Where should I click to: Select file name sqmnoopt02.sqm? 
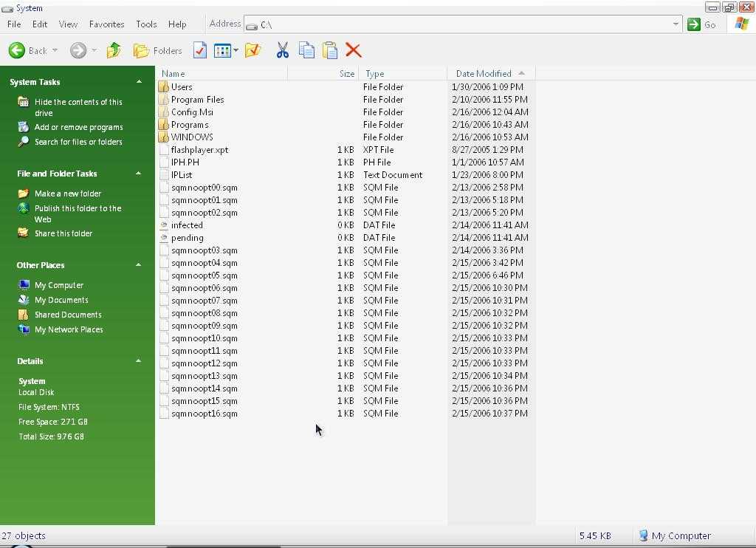pyautogui.click(x=204, y=213)
